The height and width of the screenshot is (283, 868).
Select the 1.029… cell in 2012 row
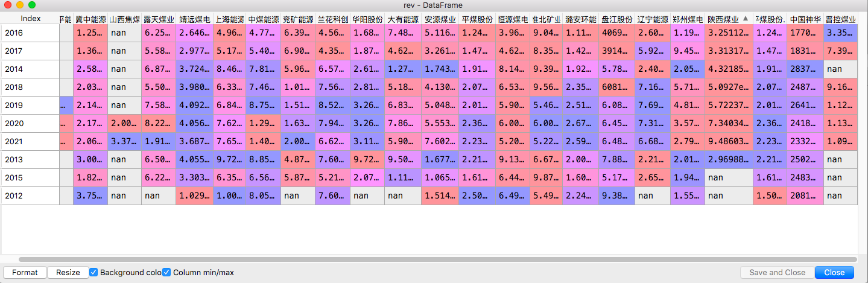tap(195, 196)
